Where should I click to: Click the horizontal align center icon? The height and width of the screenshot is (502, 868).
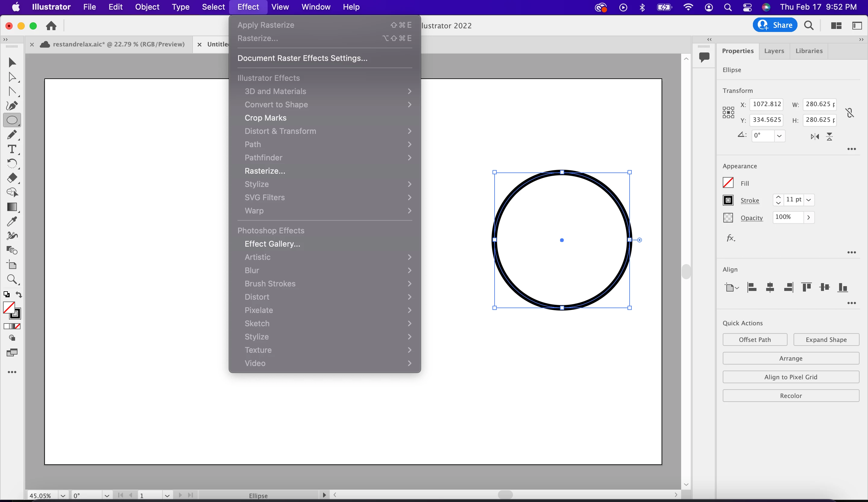click(x=770, y=287)
